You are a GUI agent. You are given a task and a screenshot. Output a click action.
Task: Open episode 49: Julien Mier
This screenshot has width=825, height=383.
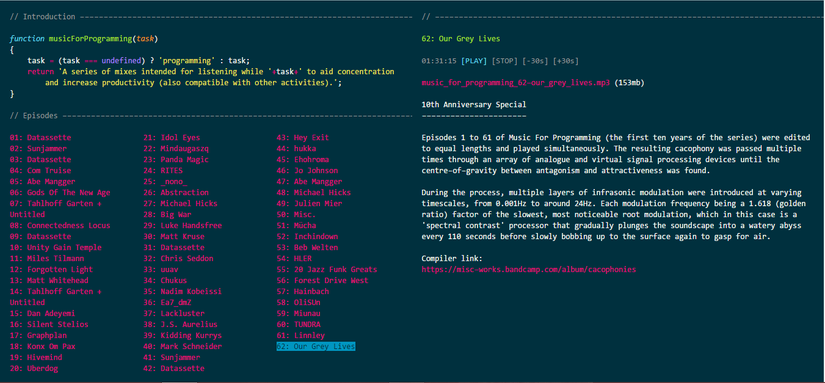pos(310,204)
